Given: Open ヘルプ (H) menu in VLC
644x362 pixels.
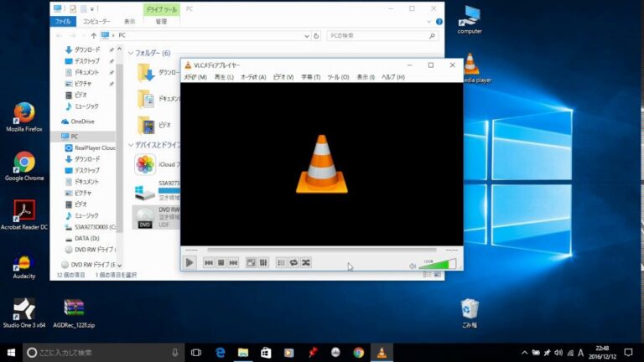Looking at the screenshot, I should pos(393,77).
